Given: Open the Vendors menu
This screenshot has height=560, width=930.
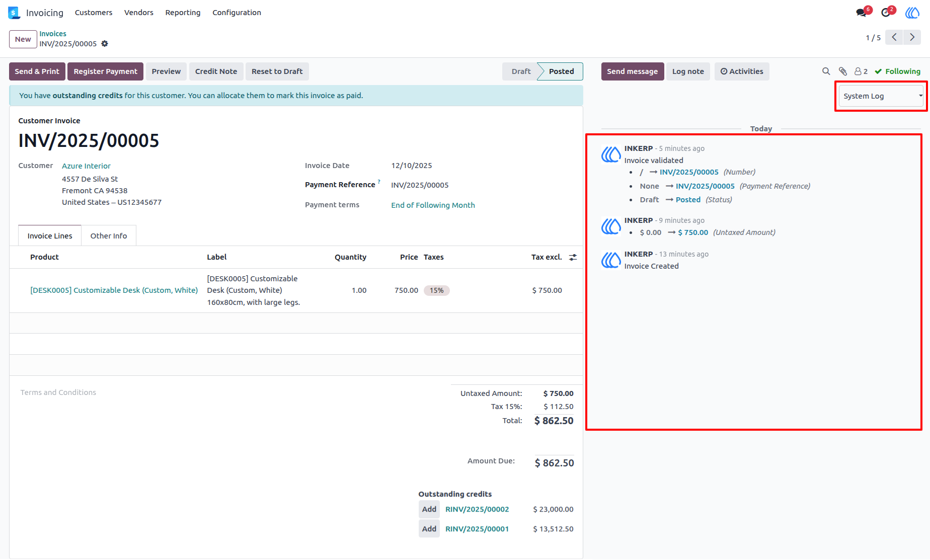Looking at the screenshot, I should (x=139, y=13).
